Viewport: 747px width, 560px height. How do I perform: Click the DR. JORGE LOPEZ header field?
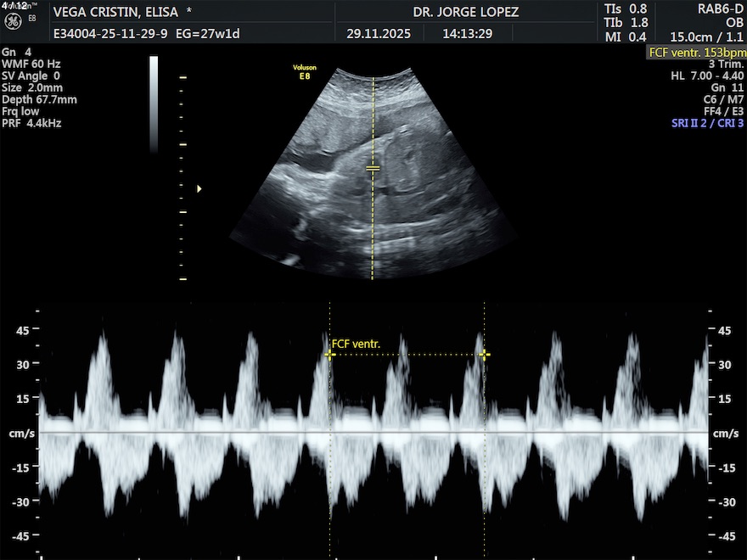(x=465, y=13)
